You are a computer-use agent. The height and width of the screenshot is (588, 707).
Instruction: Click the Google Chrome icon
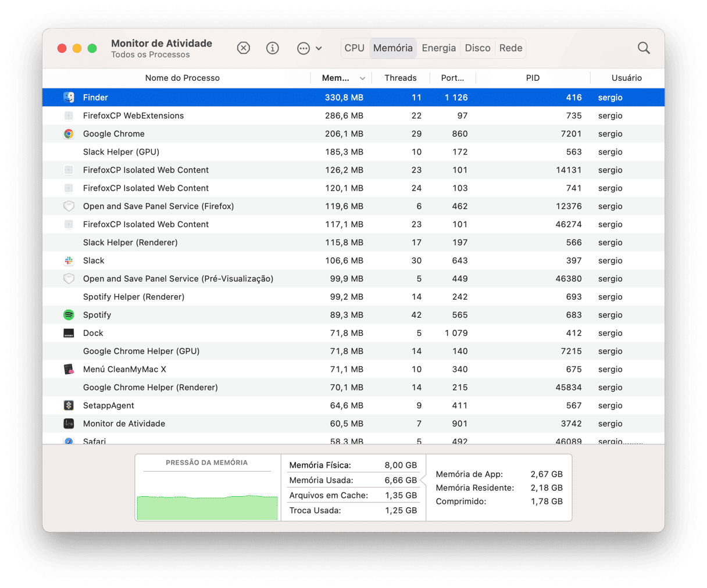[69, 134]
